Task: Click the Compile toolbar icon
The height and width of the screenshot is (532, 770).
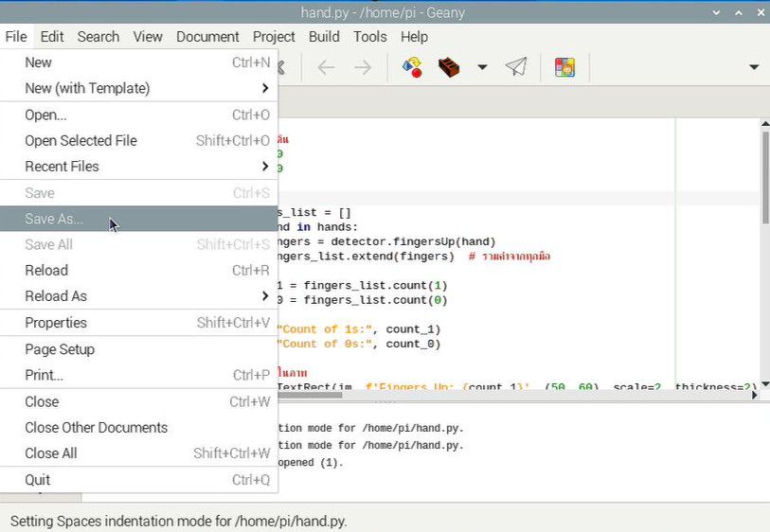Action: [412, 67]
